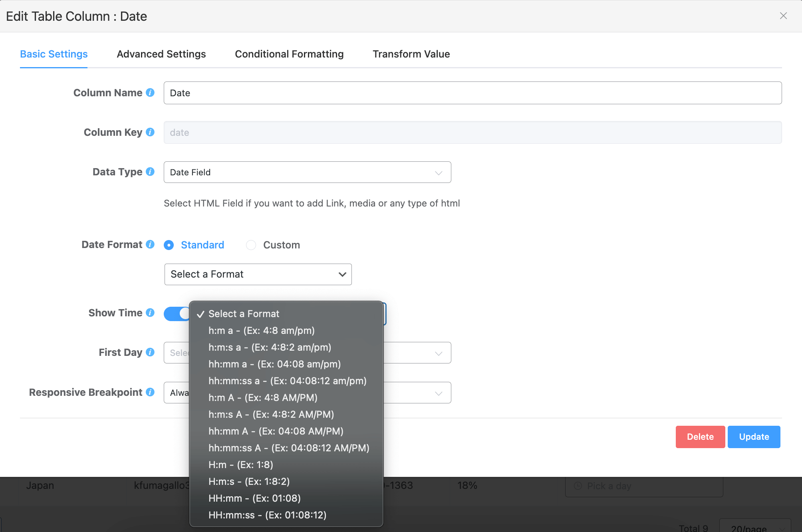This screenshot has height=532, width=802.
Task: Click the info icon next to Data Type
Action: [x=150, y=172]
